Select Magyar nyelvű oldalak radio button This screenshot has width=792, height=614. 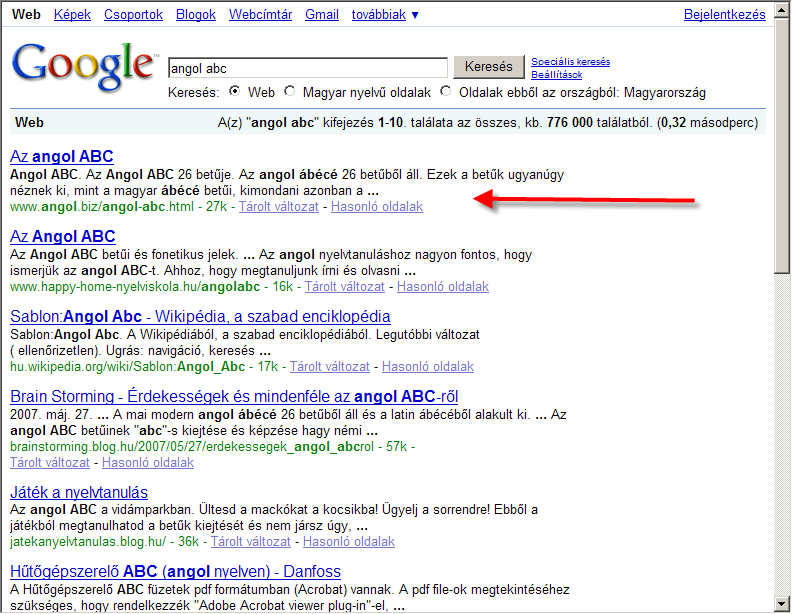[289, 91]
